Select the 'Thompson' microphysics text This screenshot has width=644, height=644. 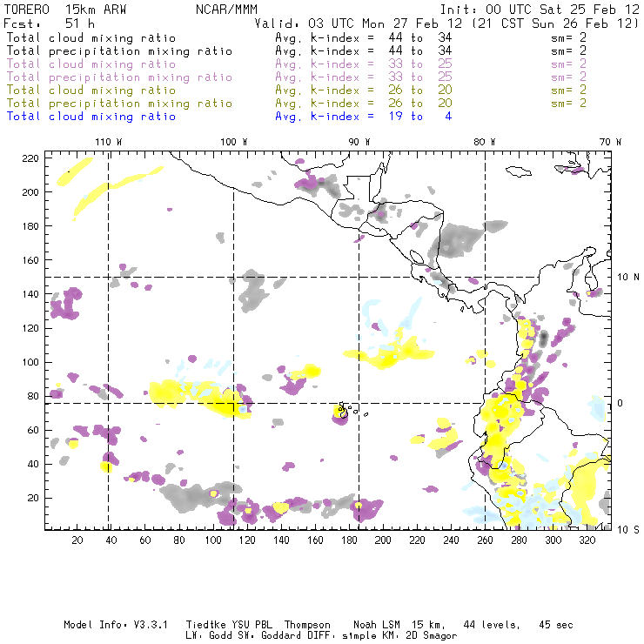pos(307,625)
